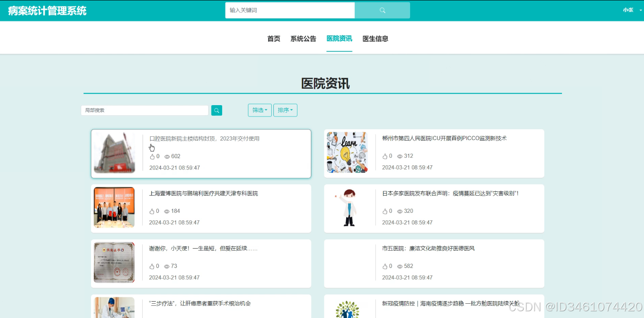Like the 郴州市第四人民医院 article thumbs-up icon

385,156
